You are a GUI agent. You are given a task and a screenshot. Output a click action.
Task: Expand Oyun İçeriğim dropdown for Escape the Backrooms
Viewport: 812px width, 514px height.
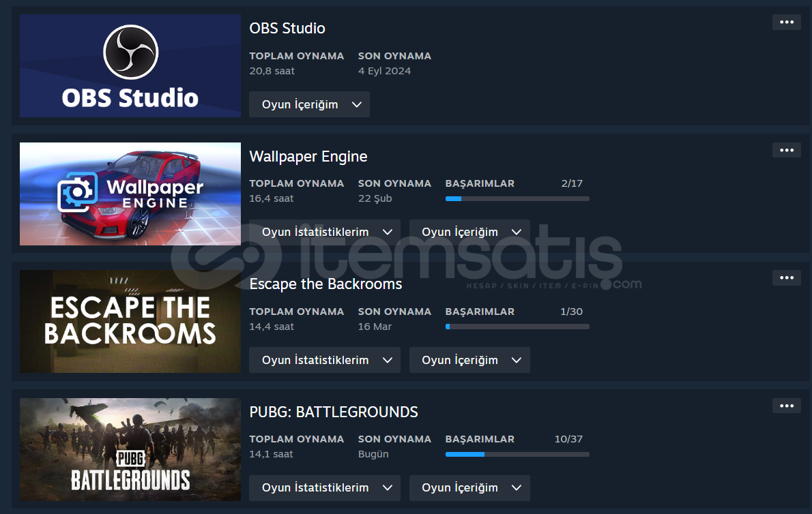click(469, 360)
